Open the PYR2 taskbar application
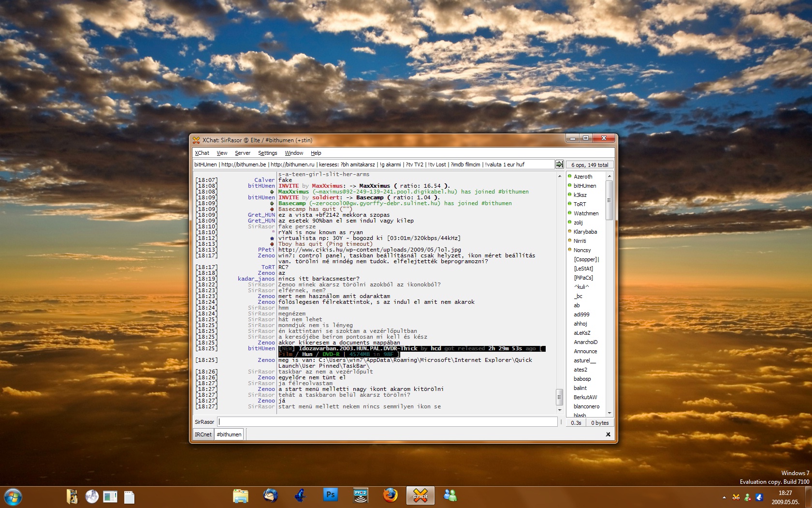The image size is (812, 508). point(361,495)
